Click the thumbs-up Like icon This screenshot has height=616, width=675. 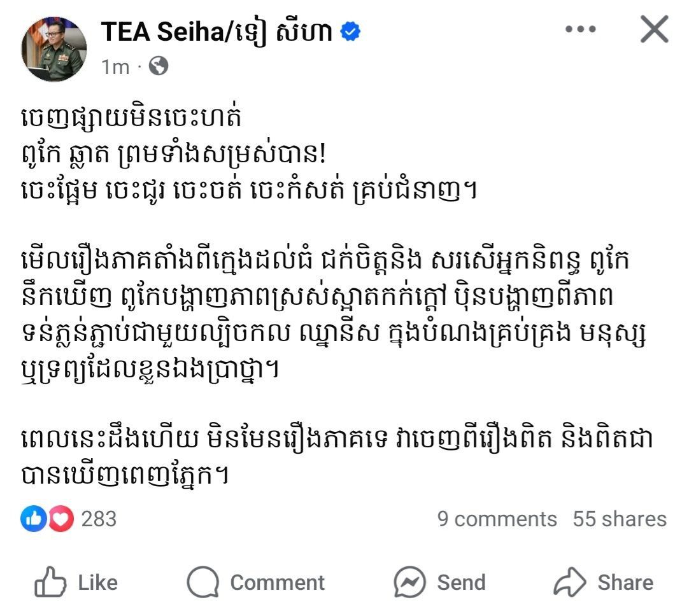click(50, 582)
